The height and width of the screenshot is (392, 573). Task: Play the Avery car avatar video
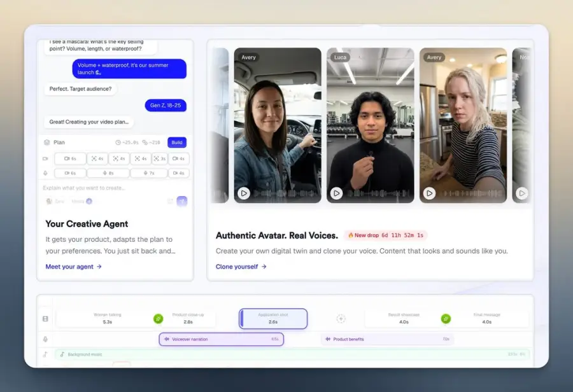click(244, 193)
